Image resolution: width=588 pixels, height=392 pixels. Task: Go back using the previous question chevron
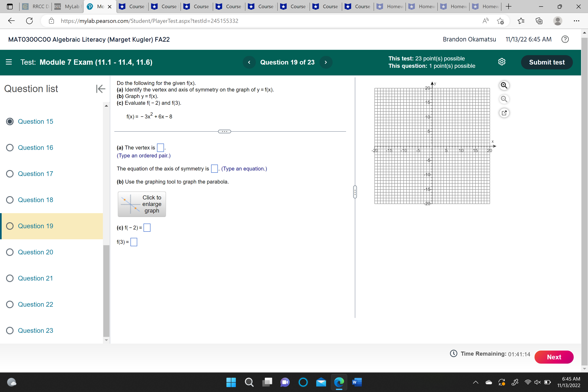(x=249, y=62)
